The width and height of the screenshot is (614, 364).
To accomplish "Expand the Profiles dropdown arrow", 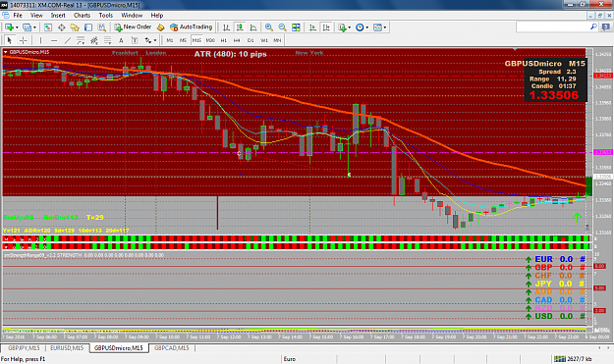I will tap(34, 27).
